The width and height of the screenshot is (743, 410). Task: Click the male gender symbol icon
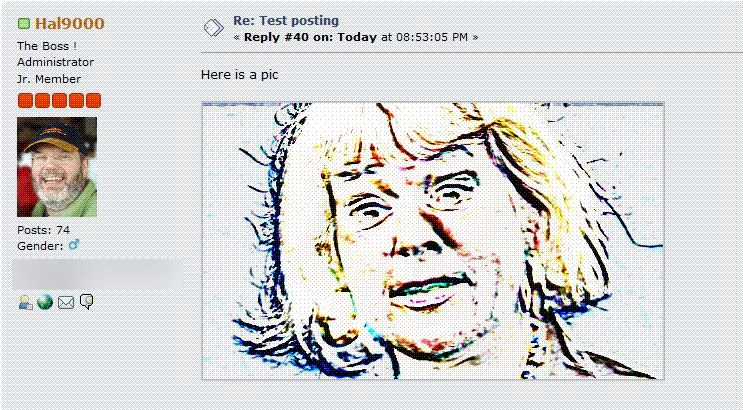coord(74,245)
